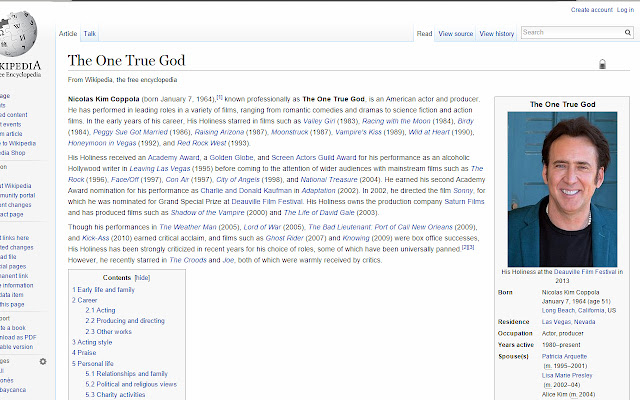Screen dimensions: 640x400
Task: Open the View history tab
Action: coord(497,34)
